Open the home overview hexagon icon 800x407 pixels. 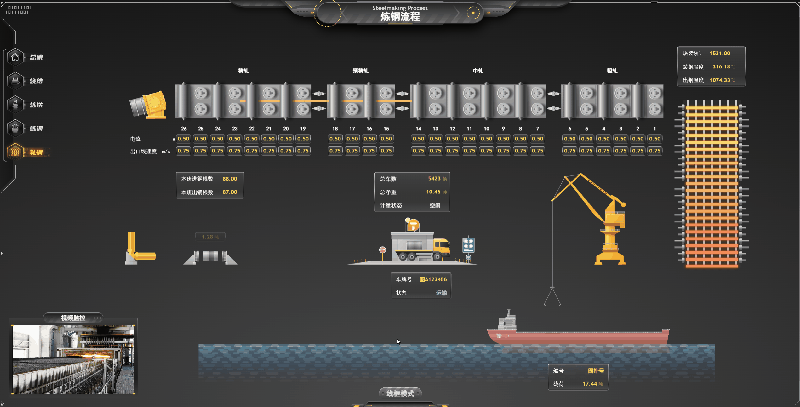(15, 57)
